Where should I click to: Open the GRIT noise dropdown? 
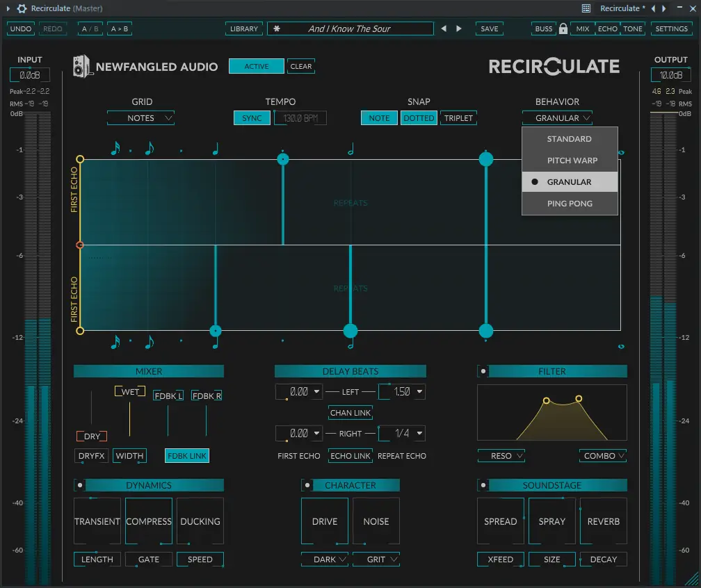(376, 560)
